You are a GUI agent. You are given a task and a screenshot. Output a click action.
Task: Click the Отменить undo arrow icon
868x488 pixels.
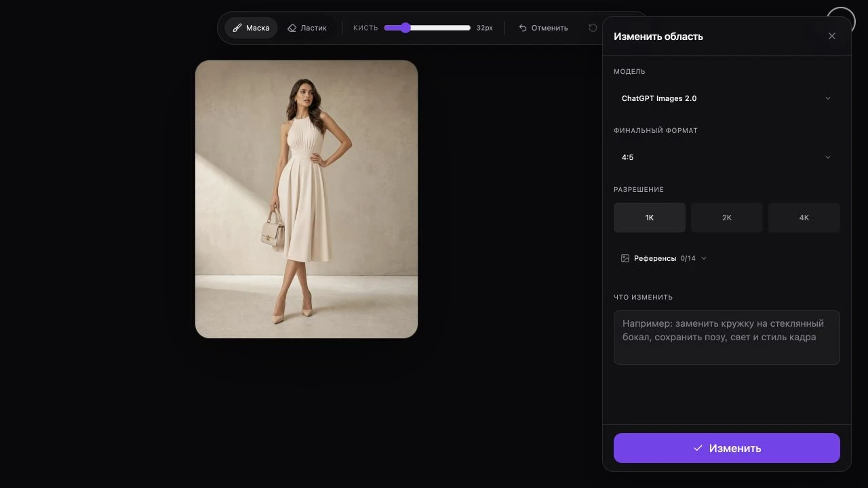(523, 28)
